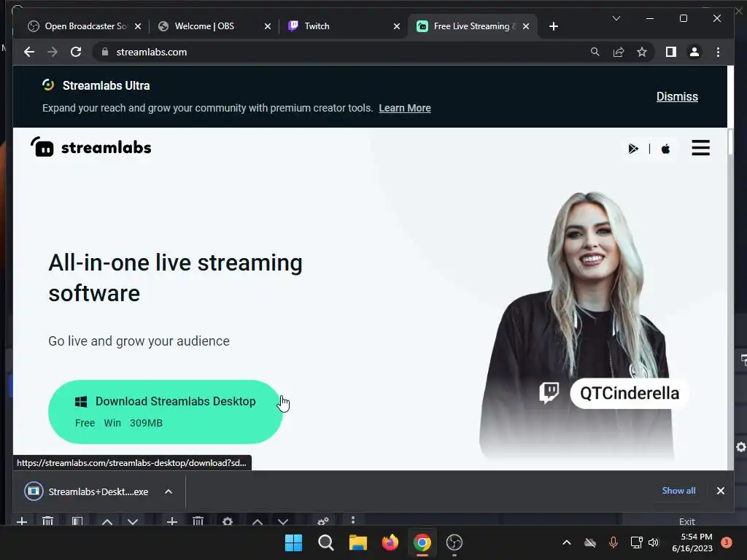This screenshot has height=560, width=747.
Task: Open the OBS scene filters icon
Action: pyautogui.click(x=77, y=521)
